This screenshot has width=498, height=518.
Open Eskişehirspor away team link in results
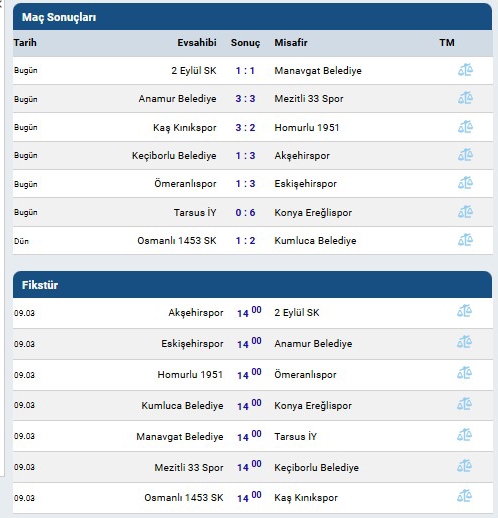[x=305, y=184]
